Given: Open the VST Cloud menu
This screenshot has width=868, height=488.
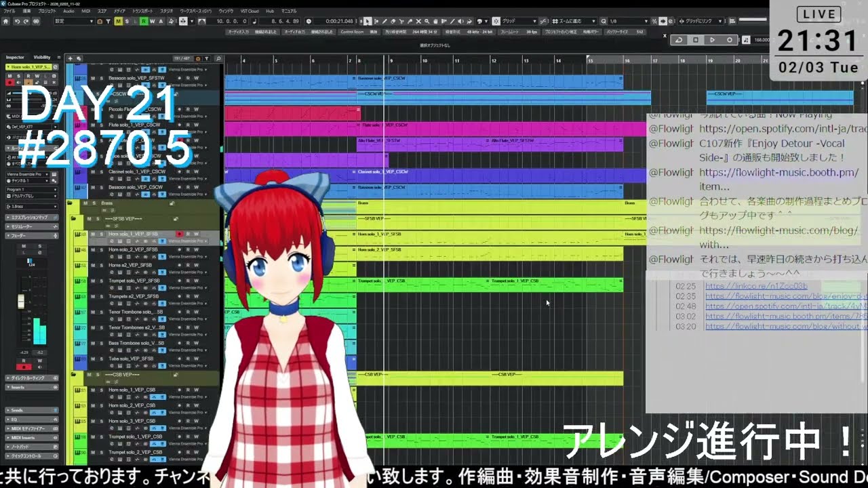Looking at the screenshot, I should coord(250,12).
